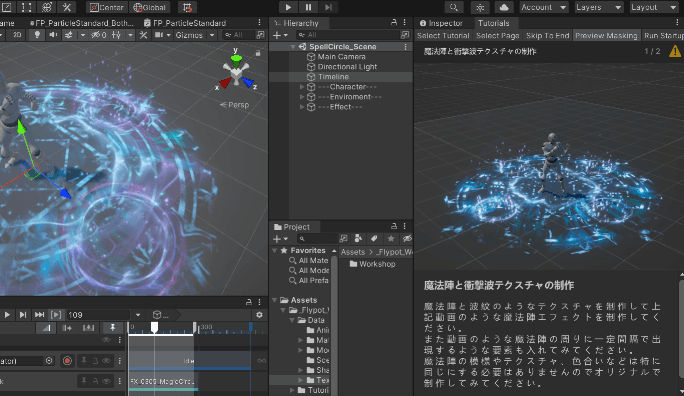The height and width of the screenshot is (396, 684).
Task: Advance one frame with Step button
Action: 328,7
